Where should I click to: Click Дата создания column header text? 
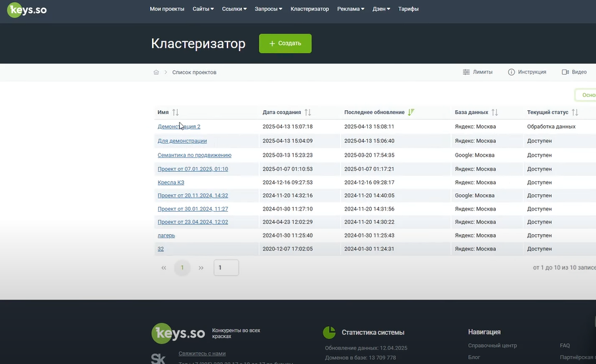point(282,112)
